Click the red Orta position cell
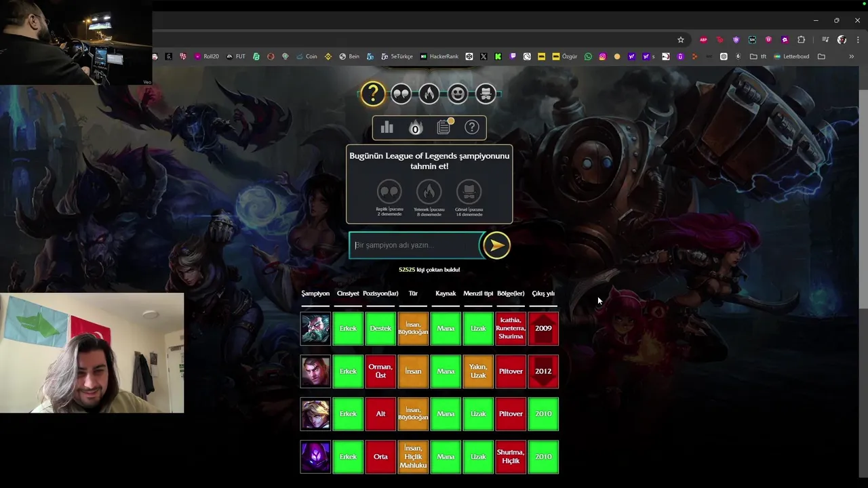Image resolution: width=868 pixels, height=488 pixels. point(380,457)
